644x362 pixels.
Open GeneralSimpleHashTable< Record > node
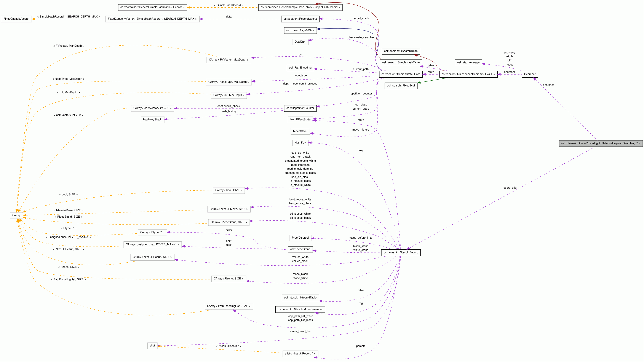[152, 7]
